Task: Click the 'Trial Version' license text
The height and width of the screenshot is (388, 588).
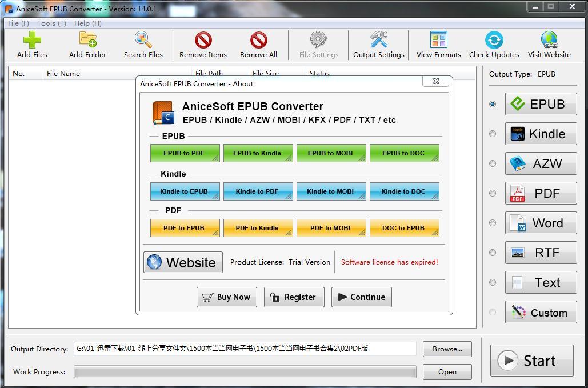Action: 309,262
